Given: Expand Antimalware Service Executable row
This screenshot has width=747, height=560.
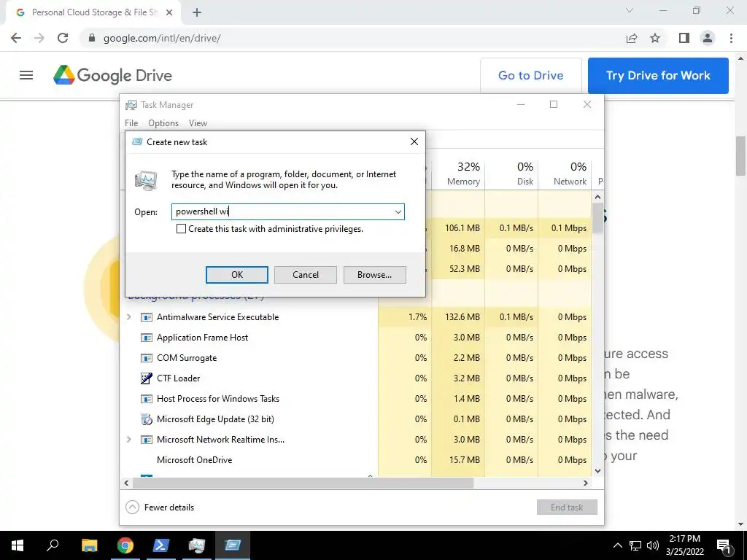Looking at the screenshot, I should click(128, 316).
